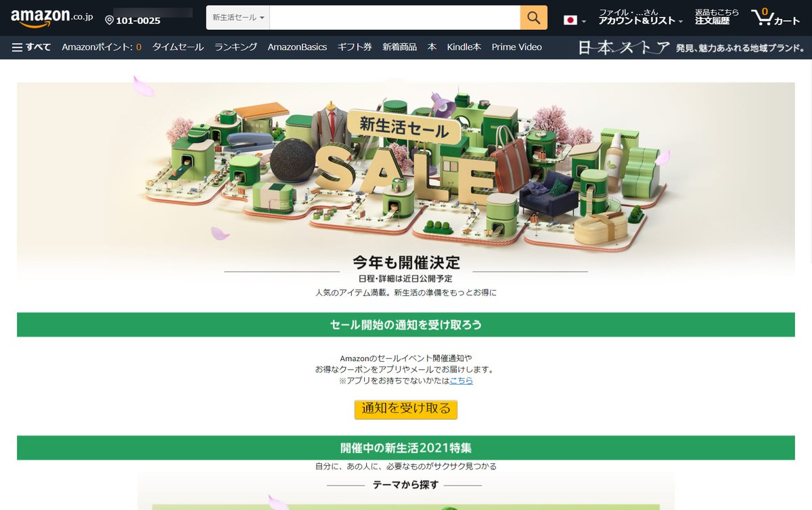
Task: Click the 日本ストア banner
Action: [x=692, y=47]
